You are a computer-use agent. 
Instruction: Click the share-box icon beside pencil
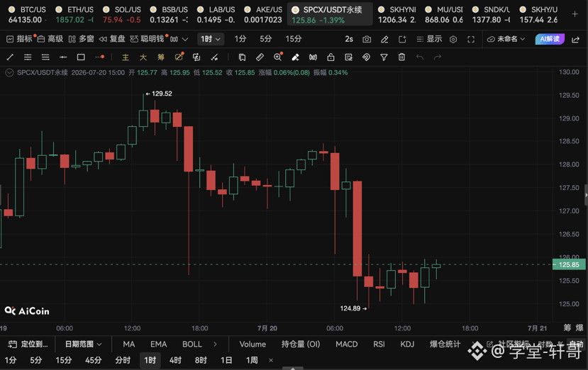402,39
